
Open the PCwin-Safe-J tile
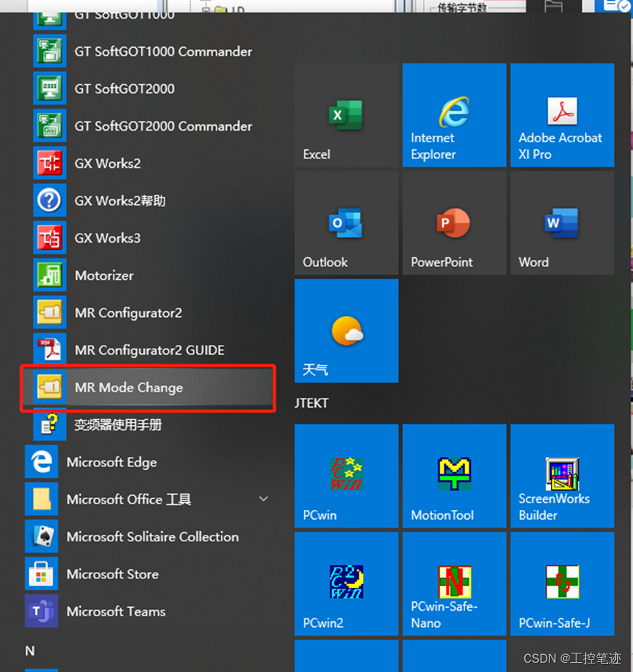562,583
